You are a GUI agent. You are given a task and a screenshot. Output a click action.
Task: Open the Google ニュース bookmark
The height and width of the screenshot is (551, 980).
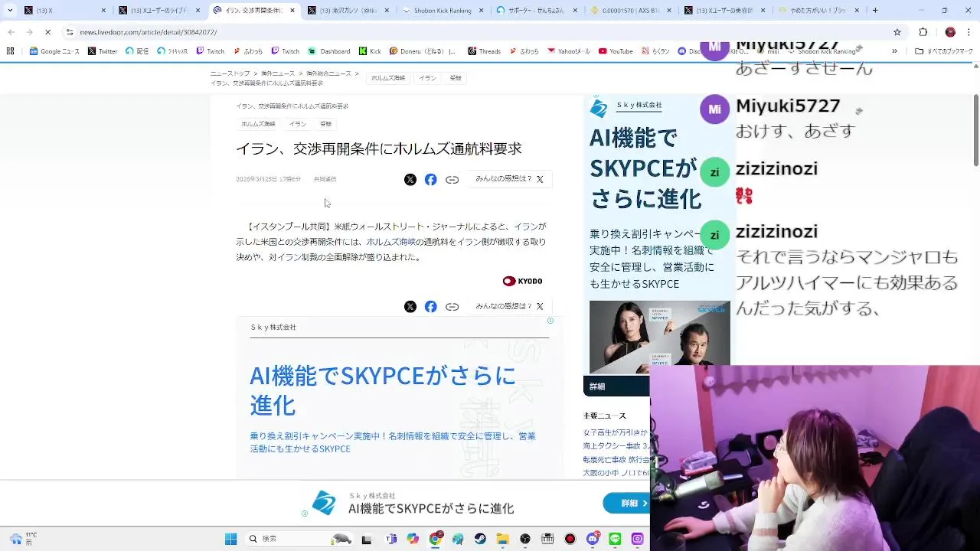pos(54,51)
